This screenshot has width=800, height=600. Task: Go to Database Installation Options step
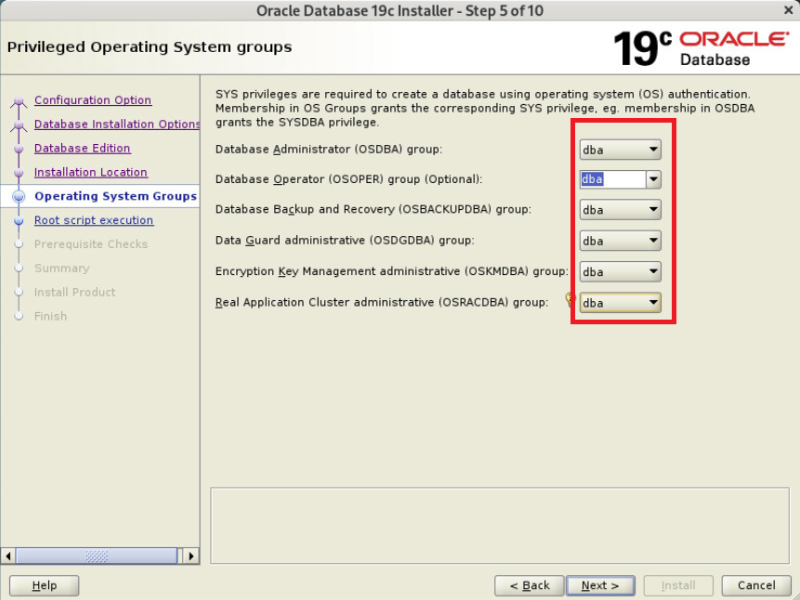pos(117,124)
